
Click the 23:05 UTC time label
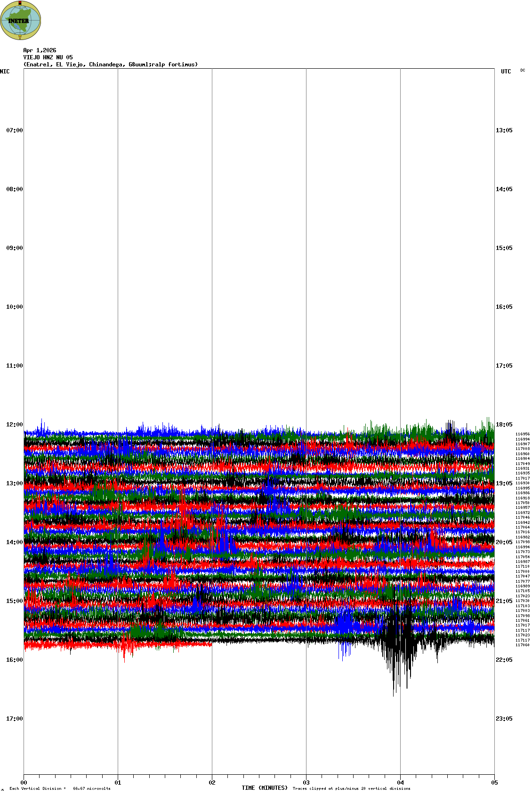coord(504,719)
